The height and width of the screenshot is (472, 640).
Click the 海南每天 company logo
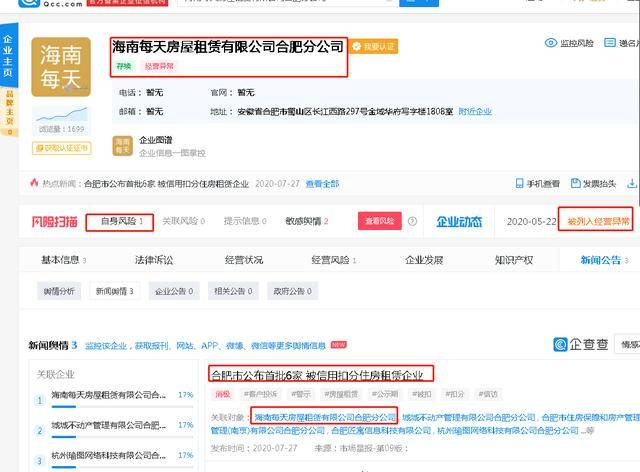61,67
